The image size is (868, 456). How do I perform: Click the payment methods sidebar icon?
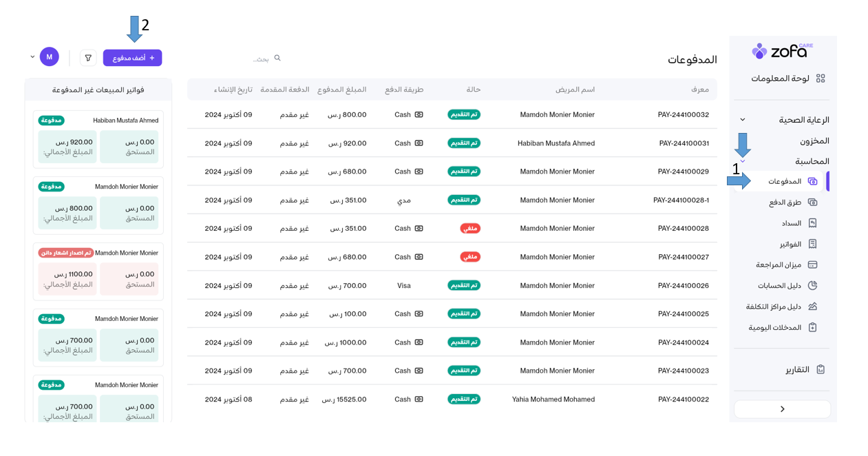(812, 203)
